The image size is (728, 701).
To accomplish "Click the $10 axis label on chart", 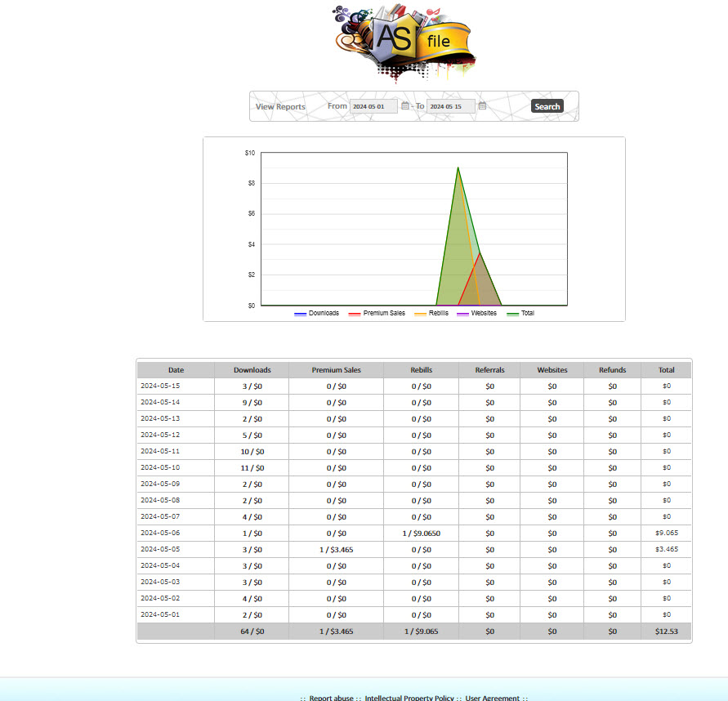I will click(250, 153).
